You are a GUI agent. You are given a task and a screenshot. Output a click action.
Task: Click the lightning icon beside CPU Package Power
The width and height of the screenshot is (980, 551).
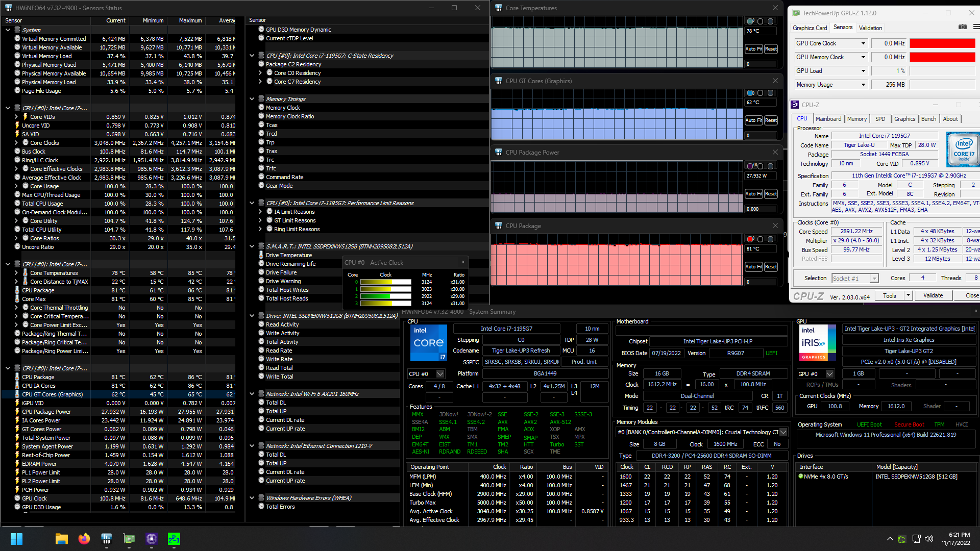pos(17,412)
